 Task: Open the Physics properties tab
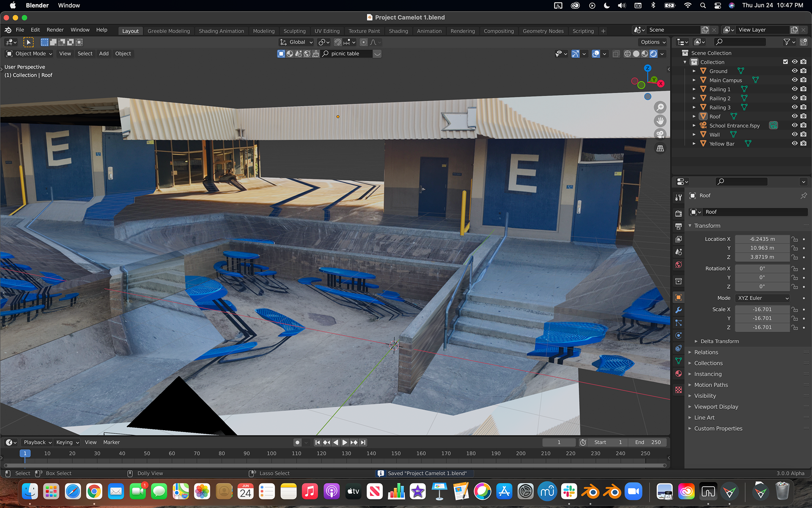click(x=678, y=335)
